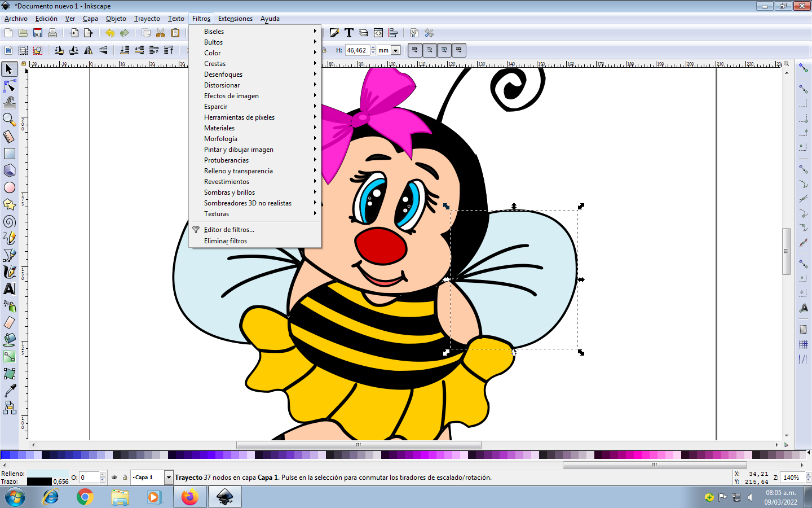
Task: Select the Gradient tool
Action: [9, 357]
